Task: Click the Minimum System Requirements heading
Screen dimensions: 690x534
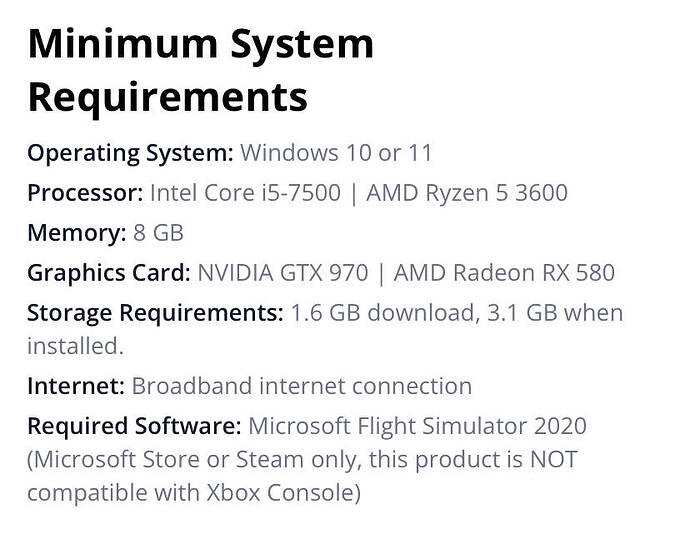Action: [201, 71]
